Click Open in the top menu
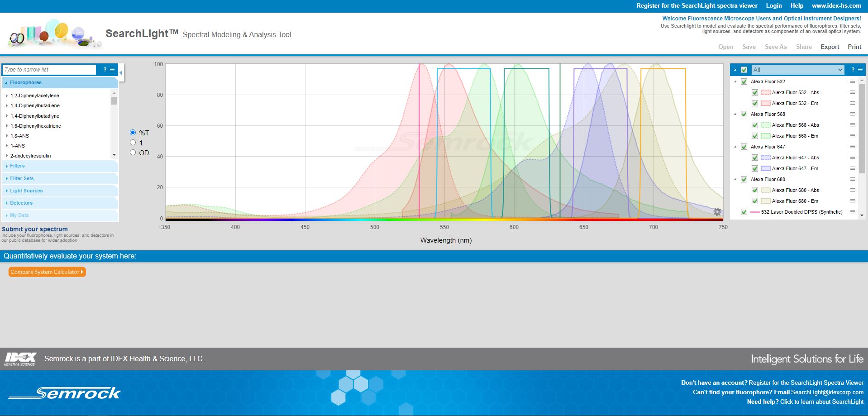 tap(726, 47)
